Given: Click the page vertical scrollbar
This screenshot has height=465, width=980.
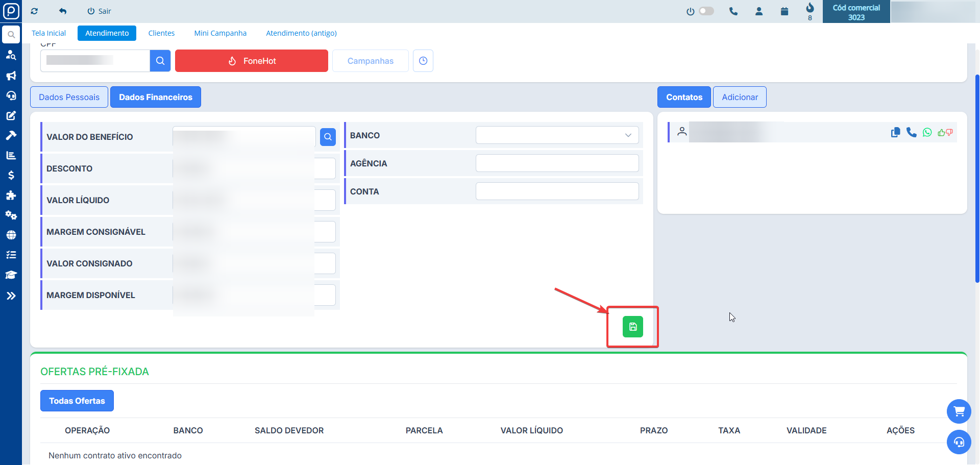Looking at the screenshot, I should pyautogui.click(x=977, y=179).
